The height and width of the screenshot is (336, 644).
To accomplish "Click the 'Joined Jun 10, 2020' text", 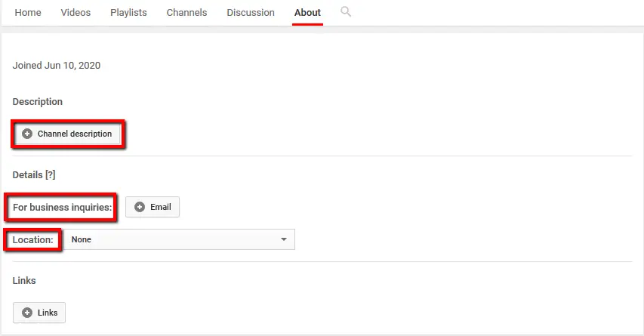I will [57, 66].
